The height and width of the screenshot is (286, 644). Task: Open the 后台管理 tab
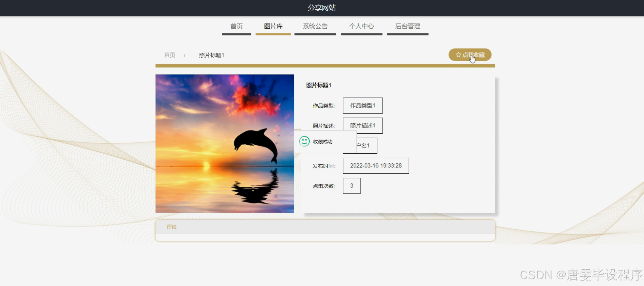[x=407, y=26]
